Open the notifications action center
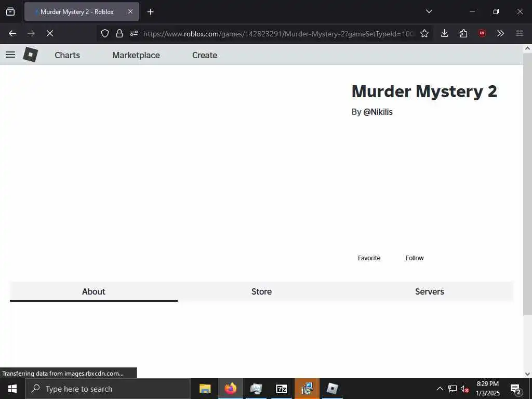 click(x=516, y=389)
